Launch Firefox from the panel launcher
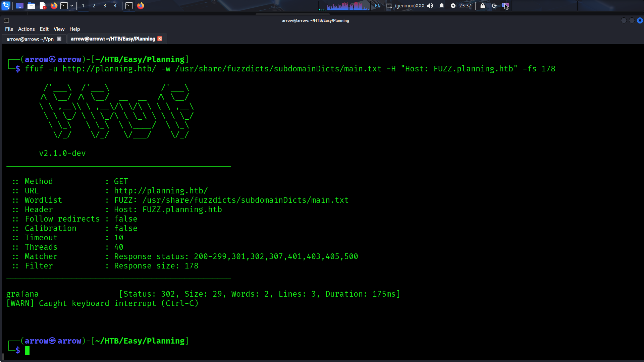The height and width of the screenshot is (362, 644). (54, 6)
